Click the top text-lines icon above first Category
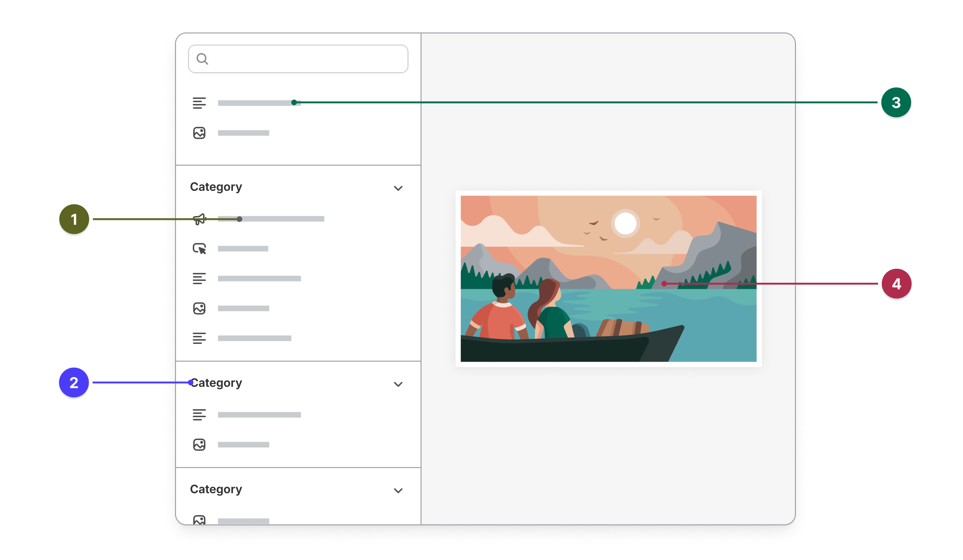The image size is (963, 560). tap(199, 103)
